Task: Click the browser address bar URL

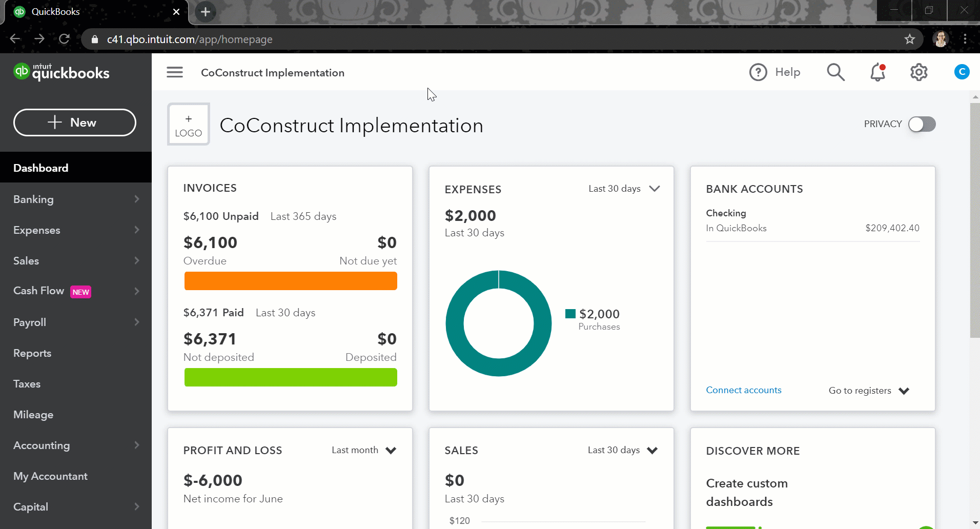Action: click(x=190, y=39)
